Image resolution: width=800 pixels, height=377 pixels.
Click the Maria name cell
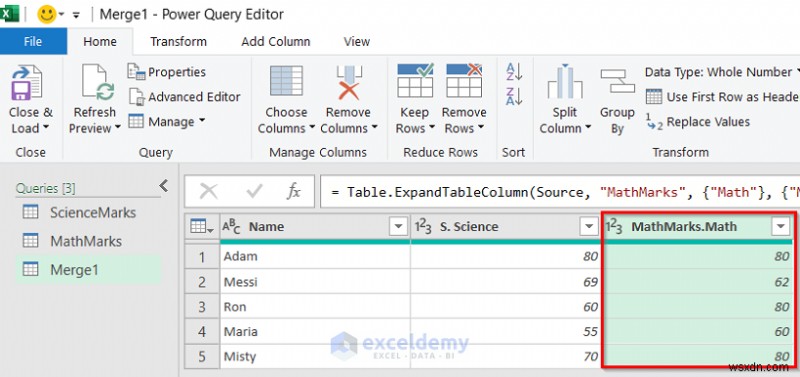pos(315,332)
